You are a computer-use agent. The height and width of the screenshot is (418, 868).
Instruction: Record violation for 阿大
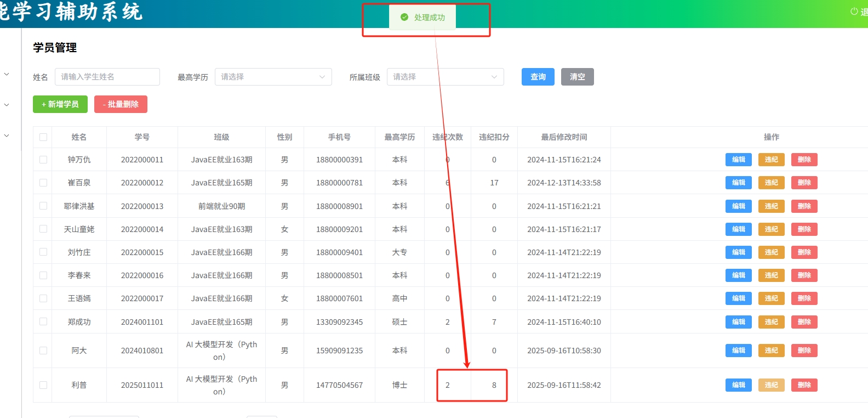click(772, 351)
